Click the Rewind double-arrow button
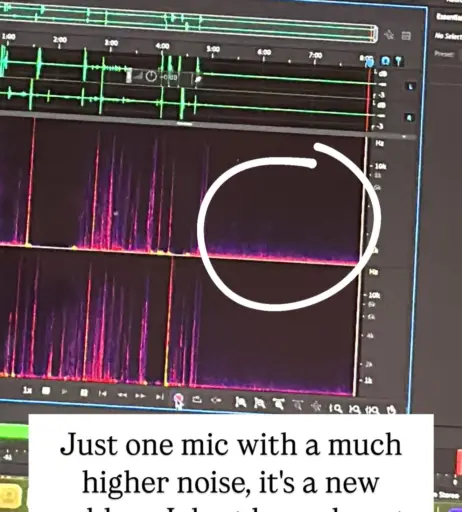The image size is (462, 512). pyautogui.click(x=122, y=395)
